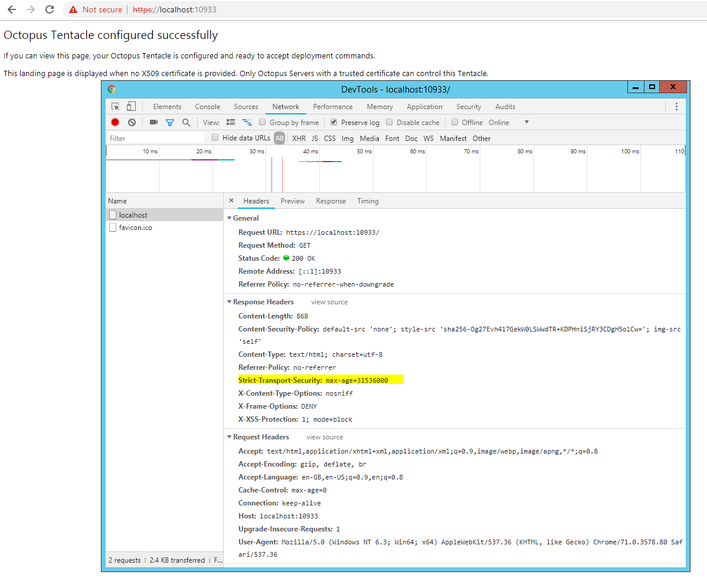Click the Not secure warning triangle
The height and width of the screenshot is (588, 707).
tap(73, 9)
